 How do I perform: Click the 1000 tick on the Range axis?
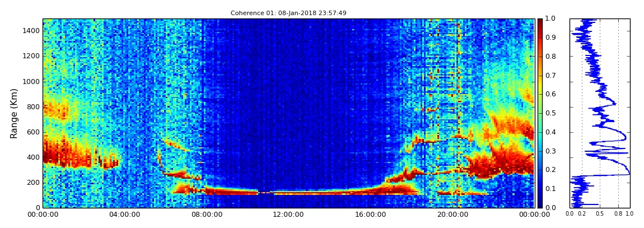(x=31, y=81)
